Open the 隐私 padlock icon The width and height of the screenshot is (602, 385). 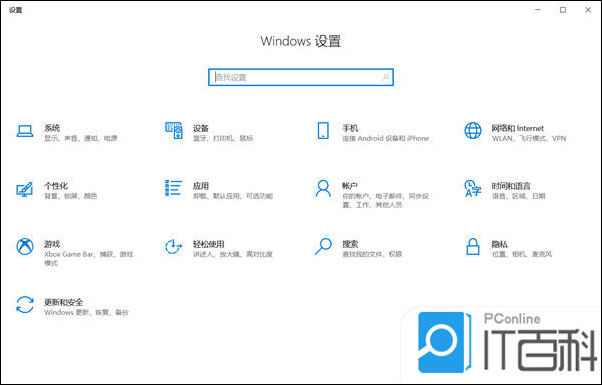tap(473, 246)
